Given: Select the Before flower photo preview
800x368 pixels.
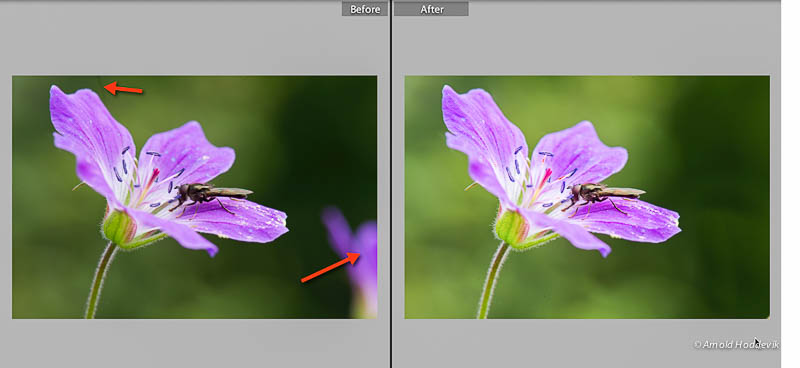Looking at the screenshot, I should (194, 197).
